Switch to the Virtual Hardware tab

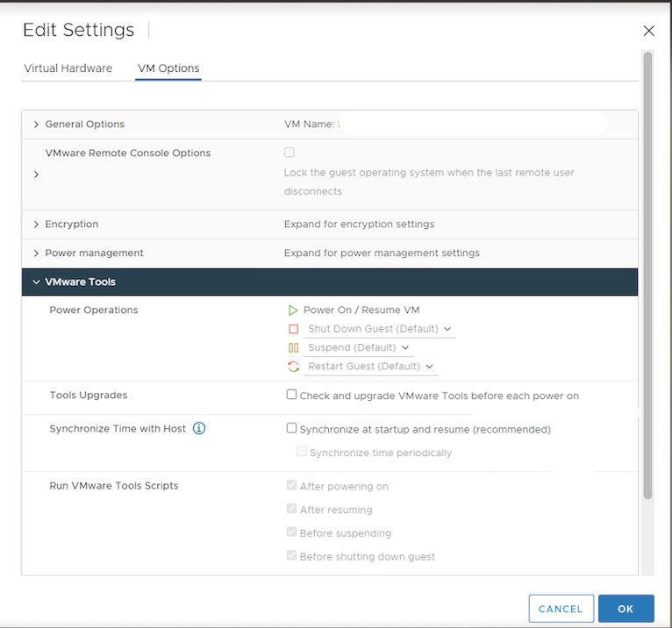(68, 68)
